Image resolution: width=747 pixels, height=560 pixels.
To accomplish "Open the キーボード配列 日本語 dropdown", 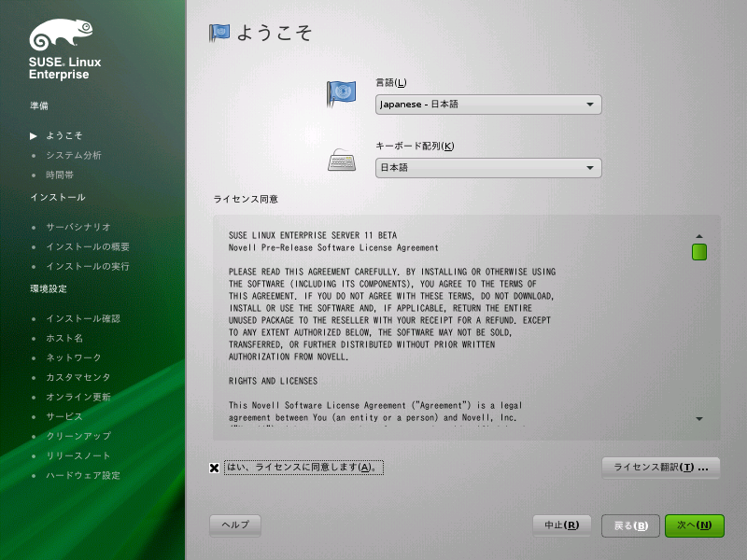I will (x=488, y=168).
